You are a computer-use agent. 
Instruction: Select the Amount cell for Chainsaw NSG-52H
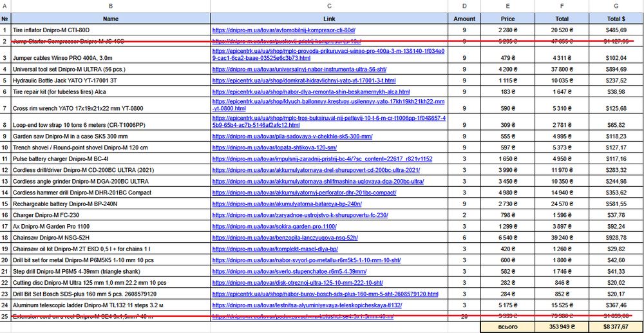pos(464,237)
